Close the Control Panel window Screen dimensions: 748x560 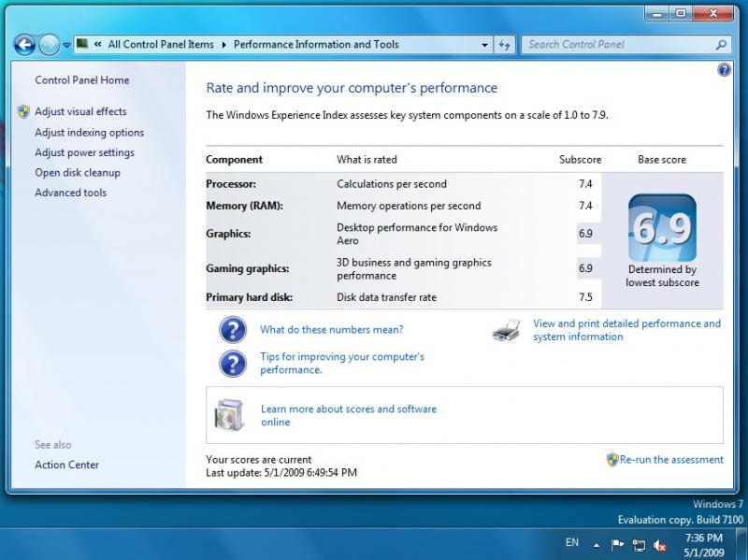(712, 14)
